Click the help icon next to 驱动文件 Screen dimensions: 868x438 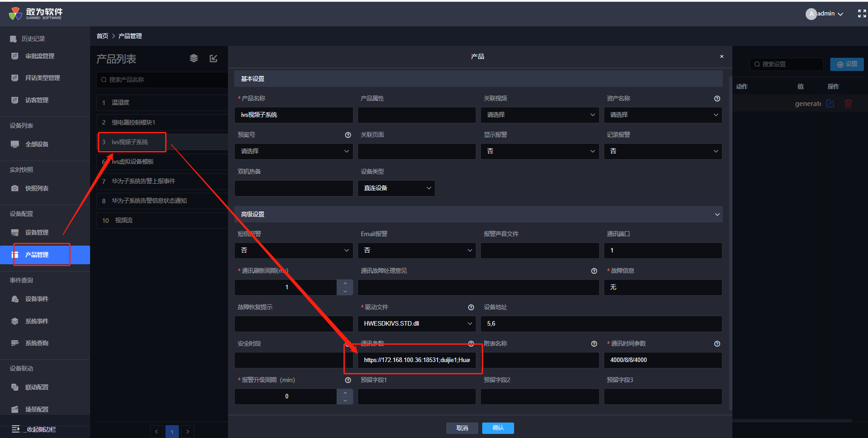coord(471,307)
